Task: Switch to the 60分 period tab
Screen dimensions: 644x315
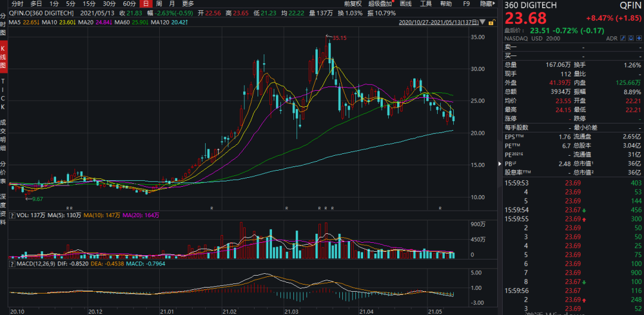Action: click(x=129, y=4)
